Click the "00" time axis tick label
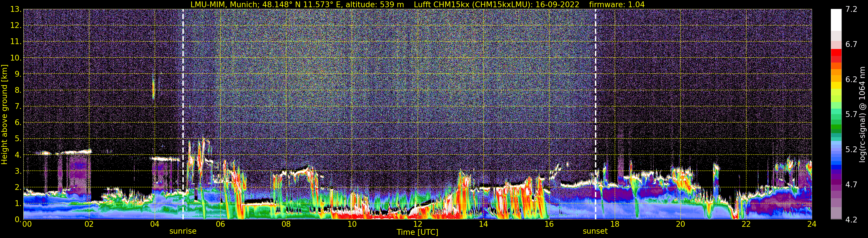Viewport: 868px width, 238px height. click(27, 224)
